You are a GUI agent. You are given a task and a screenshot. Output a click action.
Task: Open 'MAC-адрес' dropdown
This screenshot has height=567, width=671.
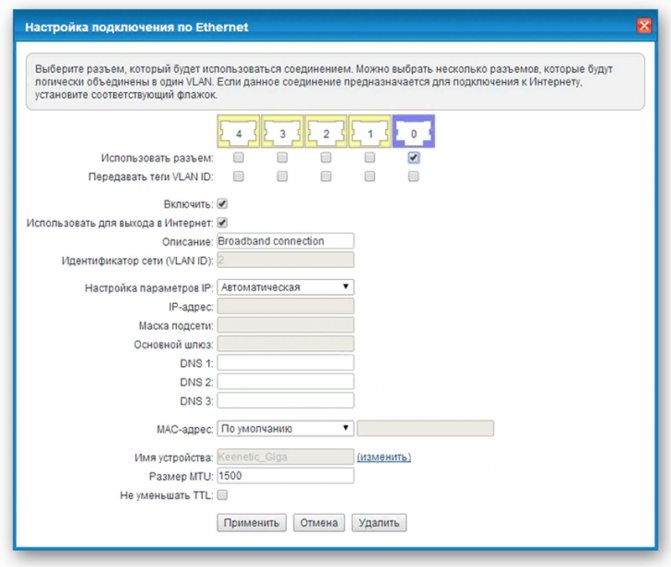click(285, 428)
